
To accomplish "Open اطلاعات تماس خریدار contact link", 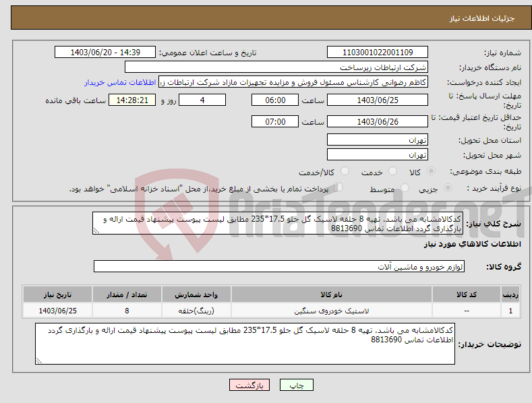I will (x=120, y=82).
